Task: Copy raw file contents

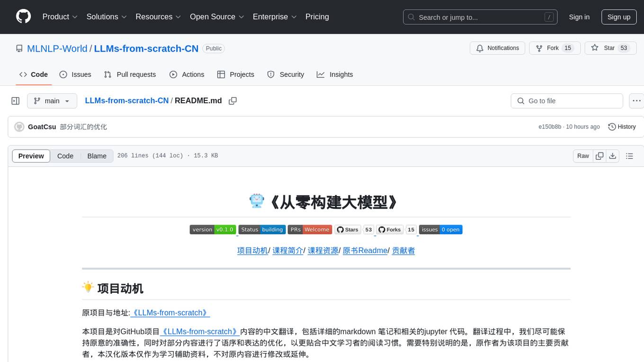Action: pos(599,156)
